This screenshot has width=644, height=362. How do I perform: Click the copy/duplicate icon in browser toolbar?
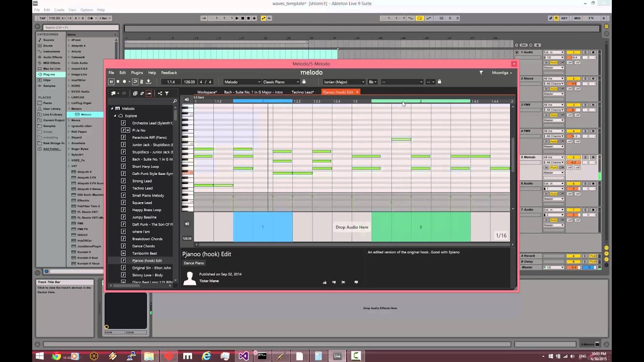point(135,93)
